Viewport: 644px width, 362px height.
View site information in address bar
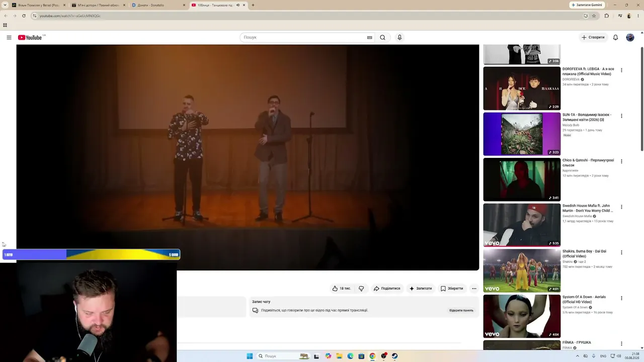(x=34, y=16)
